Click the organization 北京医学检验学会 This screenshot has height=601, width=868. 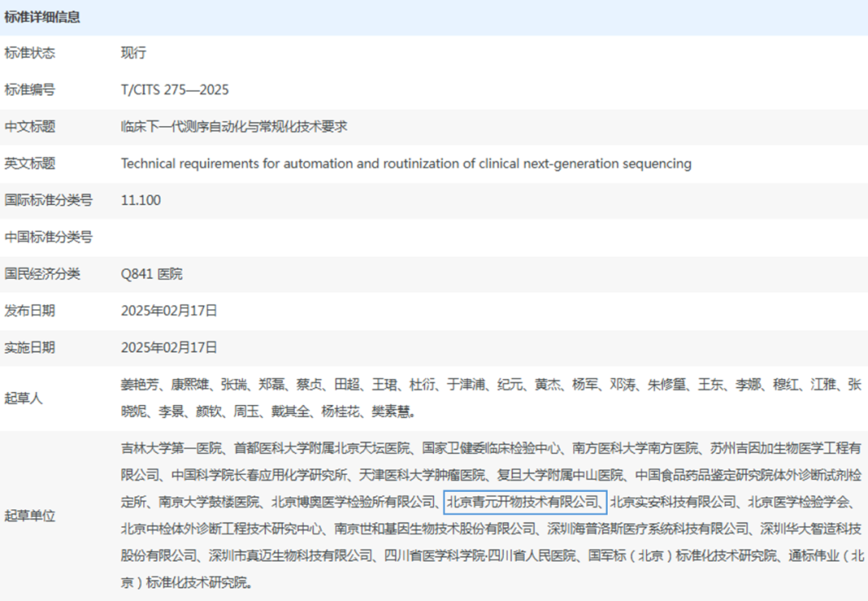798,502
